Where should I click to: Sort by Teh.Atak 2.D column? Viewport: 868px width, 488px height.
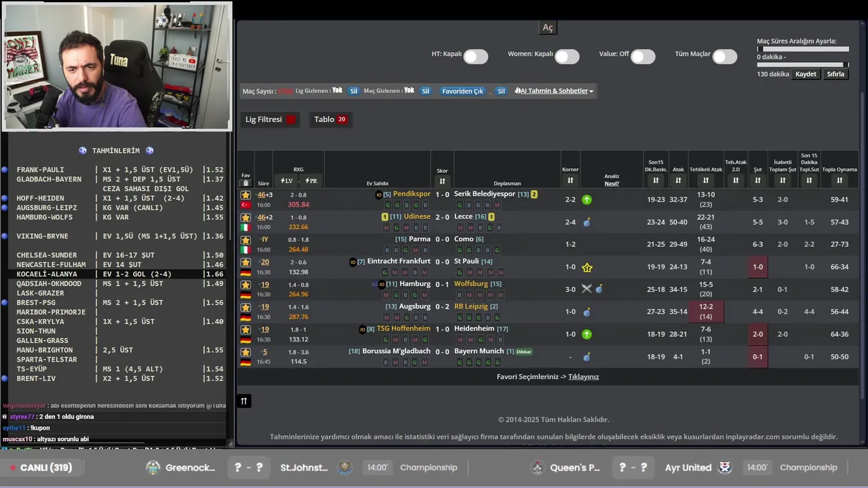click(736, 180)
